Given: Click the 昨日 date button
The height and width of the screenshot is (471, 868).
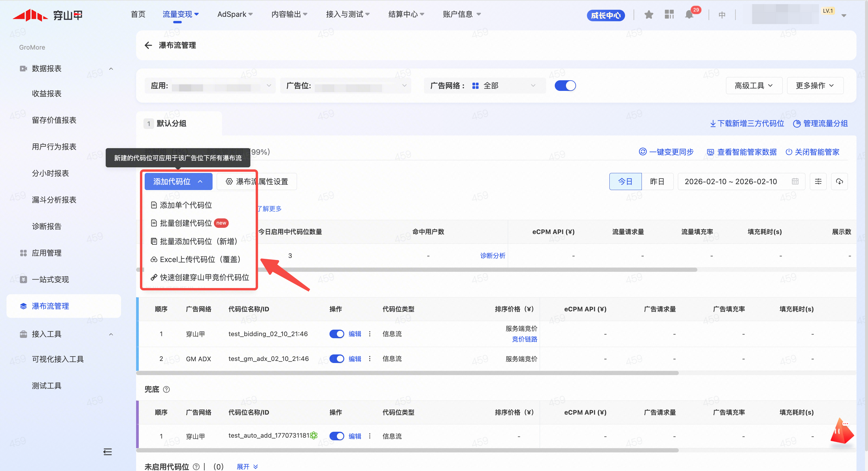Looking at the screenshot, I should [x=657, y=181].
